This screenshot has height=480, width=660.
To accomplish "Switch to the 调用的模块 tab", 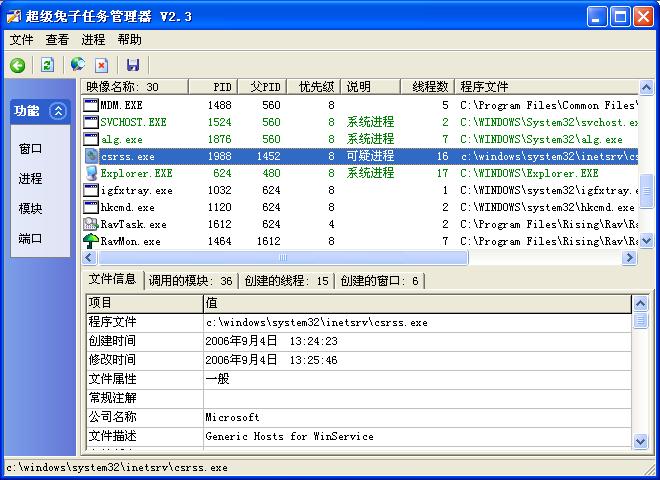I will pos(191,281).
